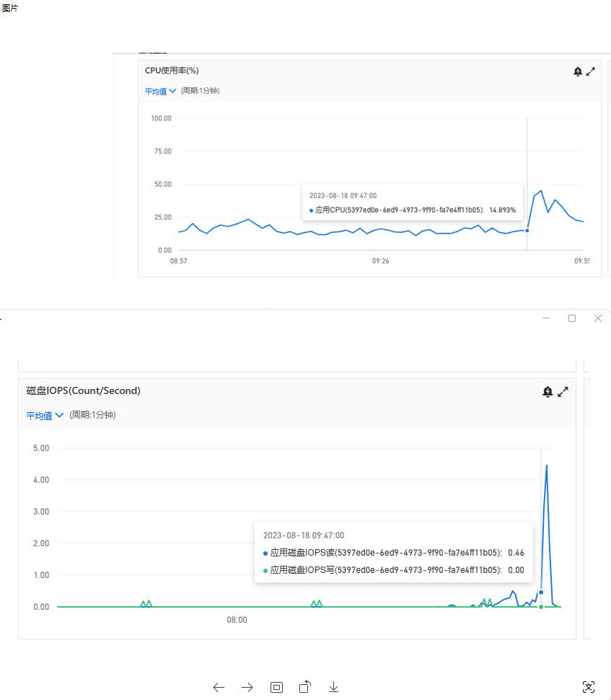Click the 磁盘IOPS(Count/Second) chart title
The width and height of the screenshot is (611, 700).
point(83,390)
